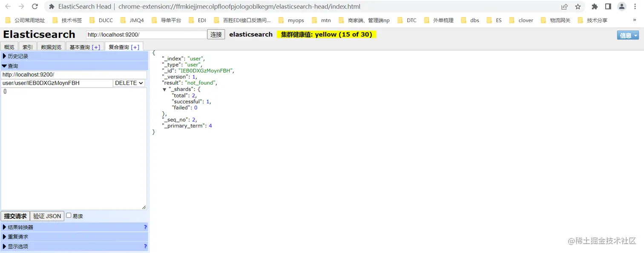Switch to the 基本查询 tab

click(x=80, y=47)
